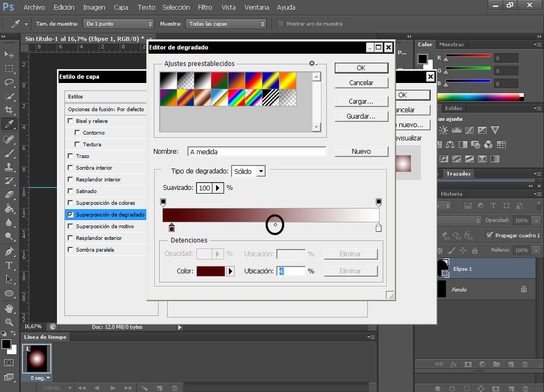
Task: Select the Zoom magnifier tool
Action: [x=9, y=322]
